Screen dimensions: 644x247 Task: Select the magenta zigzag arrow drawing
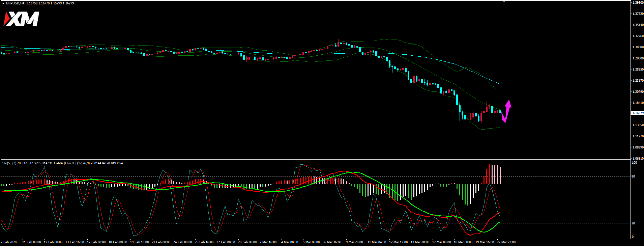pos(506,111)
